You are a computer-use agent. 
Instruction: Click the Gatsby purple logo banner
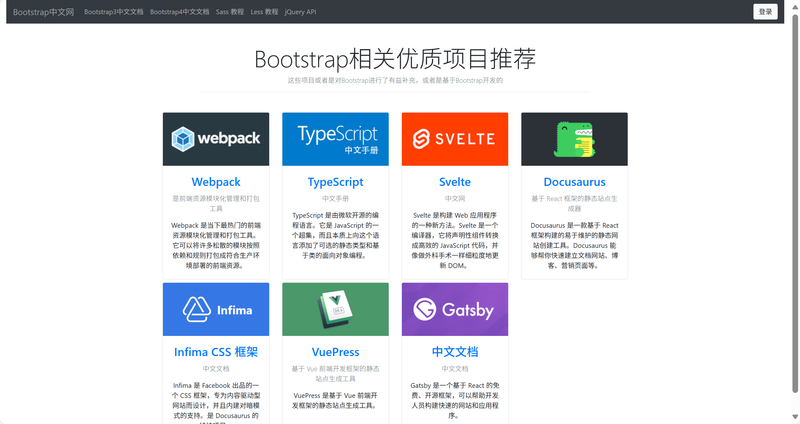pos(455,309)
